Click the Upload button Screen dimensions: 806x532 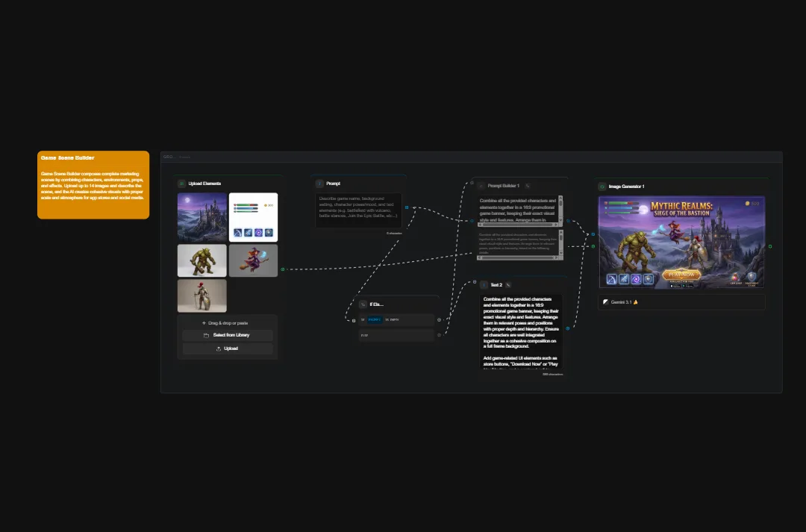(x=228, y=348)
